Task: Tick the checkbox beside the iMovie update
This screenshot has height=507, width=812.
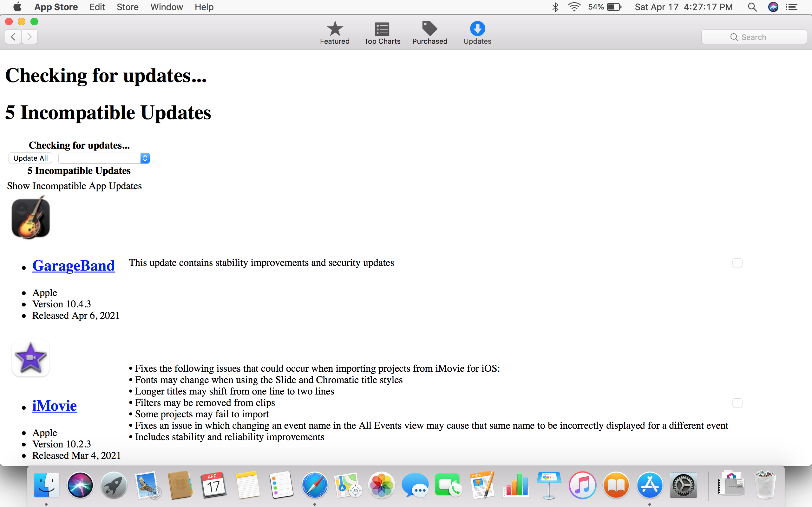Action: (x=737, y=403)
